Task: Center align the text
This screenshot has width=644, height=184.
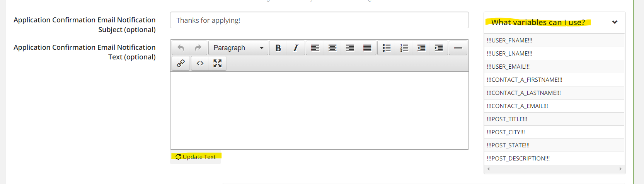Action: point(332,48)
